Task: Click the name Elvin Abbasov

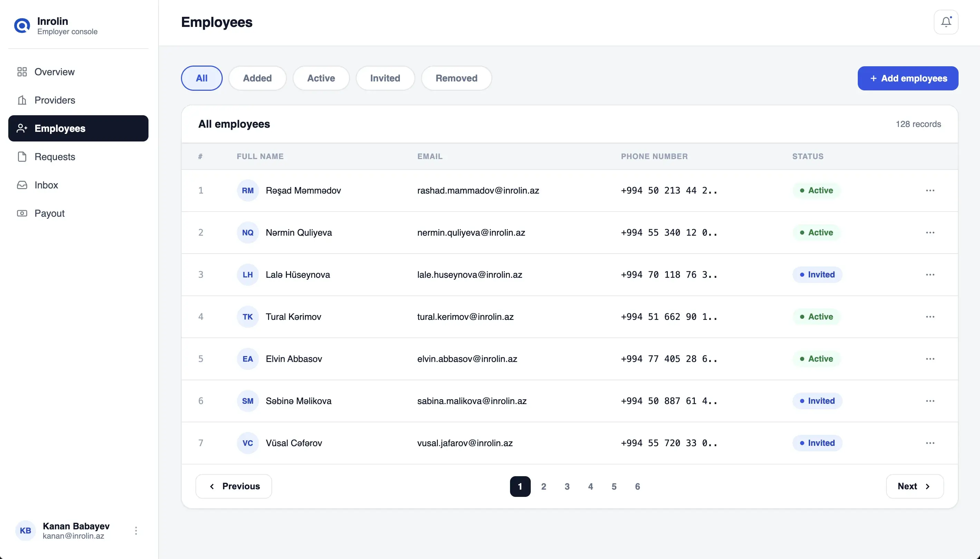Action: coord(294,359)
